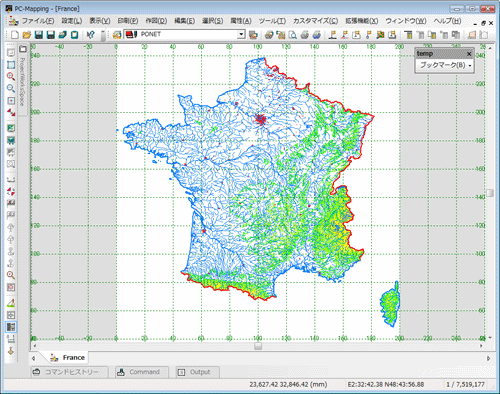Open a file using the yellow folder icon
500x394 pixels.
coord(27,34)
